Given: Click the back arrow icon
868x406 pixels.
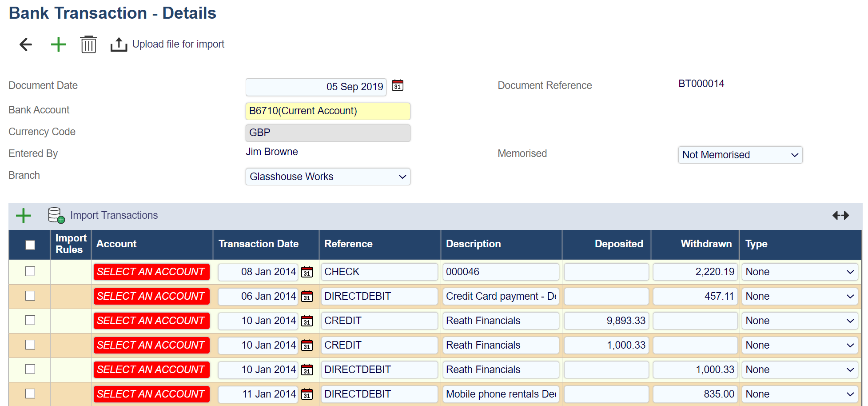Looking at the screenshot, I should tap(26, 44).
